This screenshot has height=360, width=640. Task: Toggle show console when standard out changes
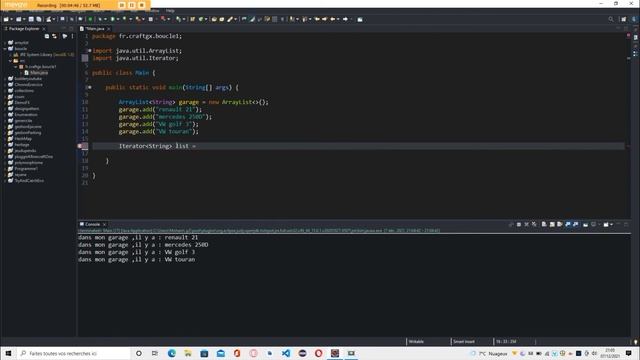point(568,224)
